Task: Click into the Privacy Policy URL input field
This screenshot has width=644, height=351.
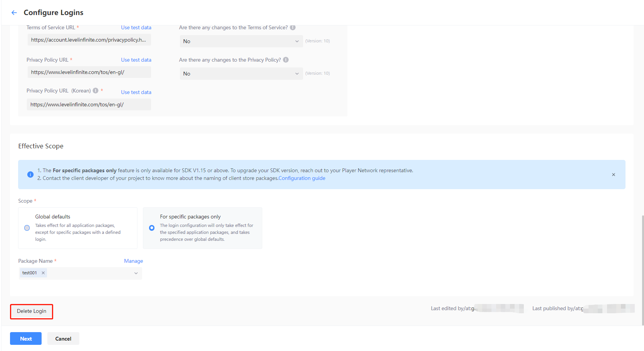Action: 89,72
